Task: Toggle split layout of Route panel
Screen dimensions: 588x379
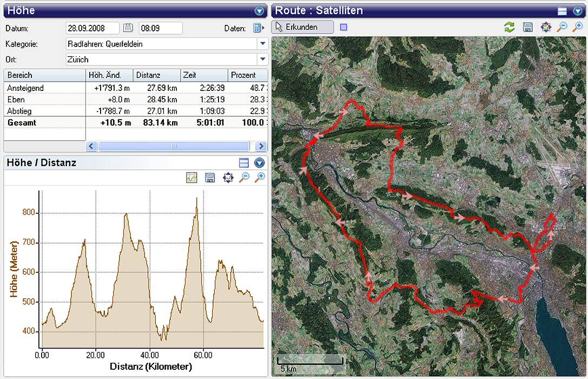Action: click(x=562, y=11)
